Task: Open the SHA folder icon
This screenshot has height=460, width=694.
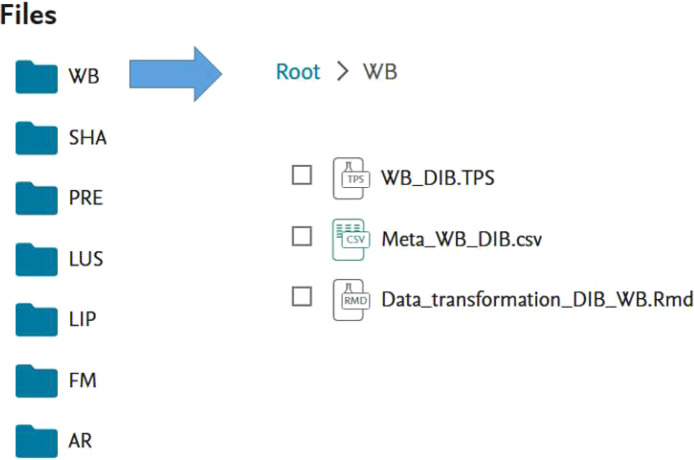Action: [x=36, y=138]
